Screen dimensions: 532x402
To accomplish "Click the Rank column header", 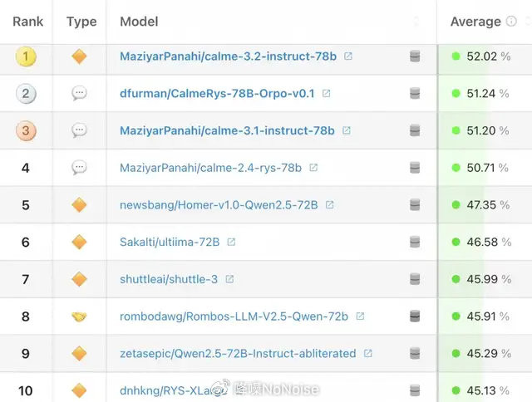I will click(x=27, y=22).
